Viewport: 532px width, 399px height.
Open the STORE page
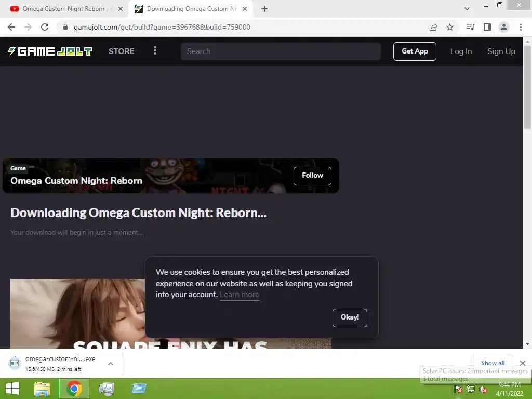(x=122, y=51)
